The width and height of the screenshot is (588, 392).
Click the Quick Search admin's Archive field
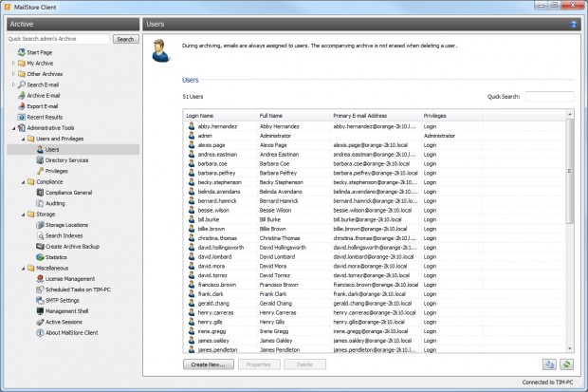[x=59, y=39]
